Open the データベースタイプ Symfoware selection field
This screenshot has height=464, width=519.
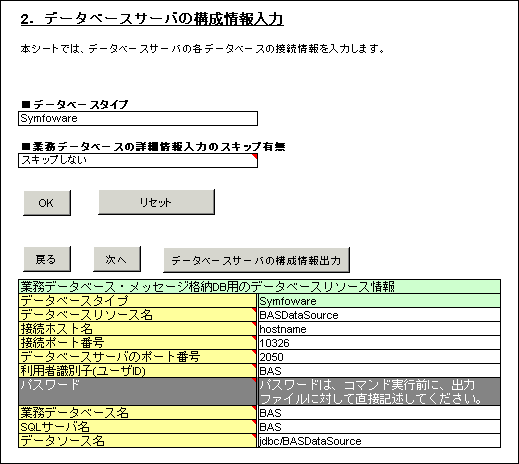(138, 118)
